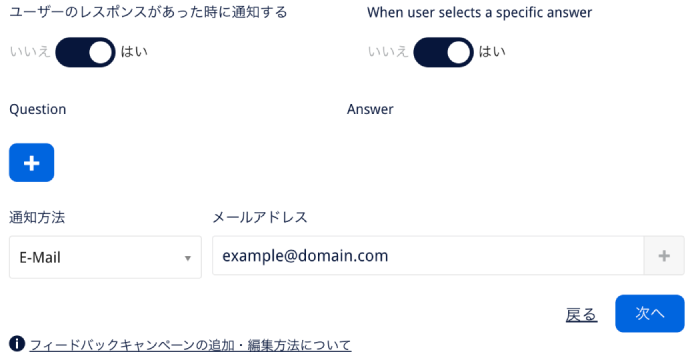Click the info icon next to feedback campaign link
The height and width of the screenshot is (362, 700).
[x=17, y=344]
